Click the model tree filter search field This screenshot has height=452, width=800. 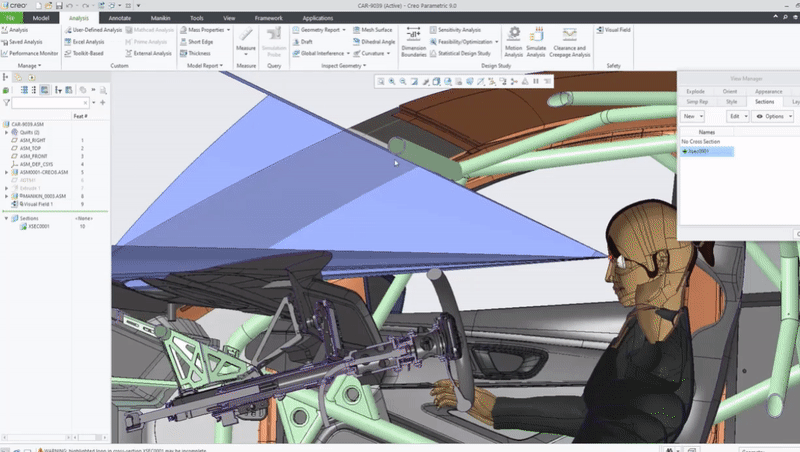pyautogui.click(x=48, y=103)
